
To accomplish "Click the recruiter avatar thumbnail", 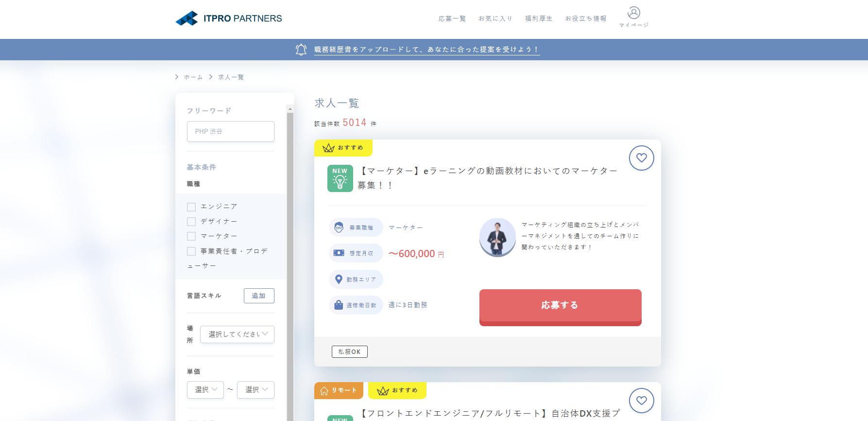I will (497, 237).
